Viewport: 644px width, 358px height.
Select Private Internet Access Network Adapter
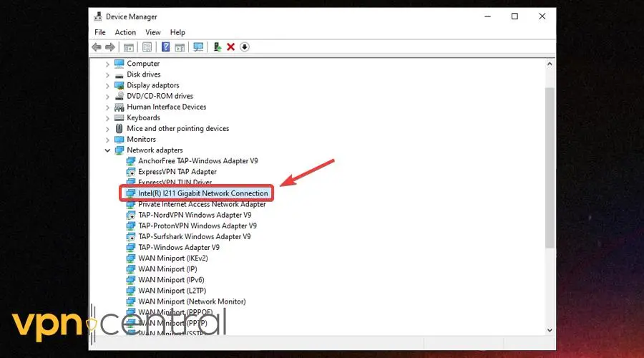pyautogui.click(x=202, y=204)
